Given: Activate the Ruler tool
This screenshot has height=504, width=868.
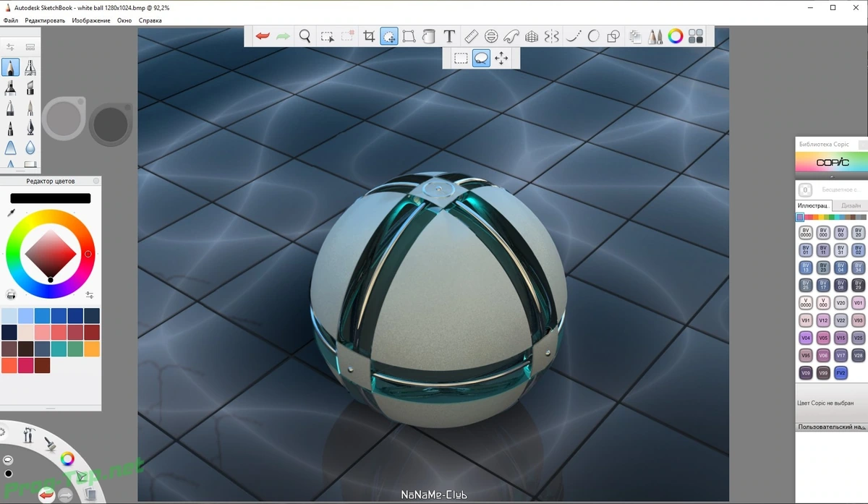Looking at the screenshot, I should pos(471,36).
